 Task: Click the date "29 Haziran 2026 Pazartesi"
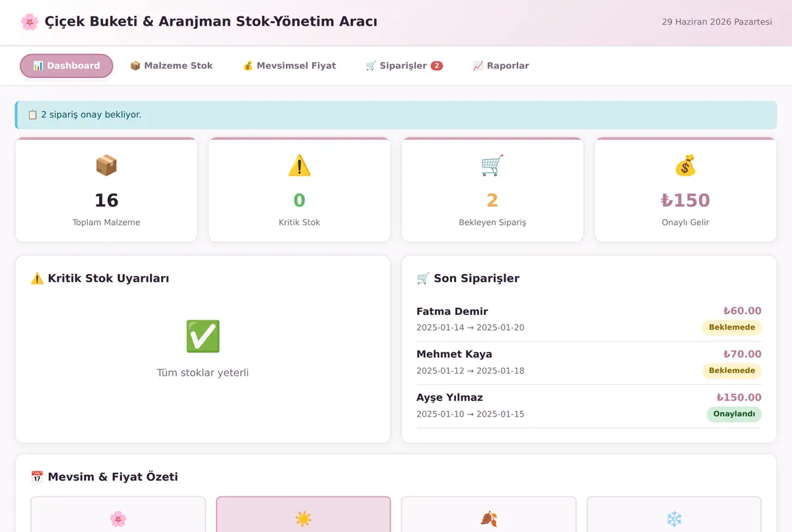pyautogui.click(x=717, y=22)
